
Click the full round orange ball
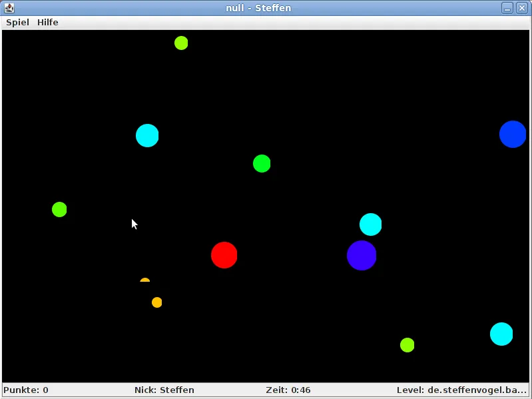(156, 302)
